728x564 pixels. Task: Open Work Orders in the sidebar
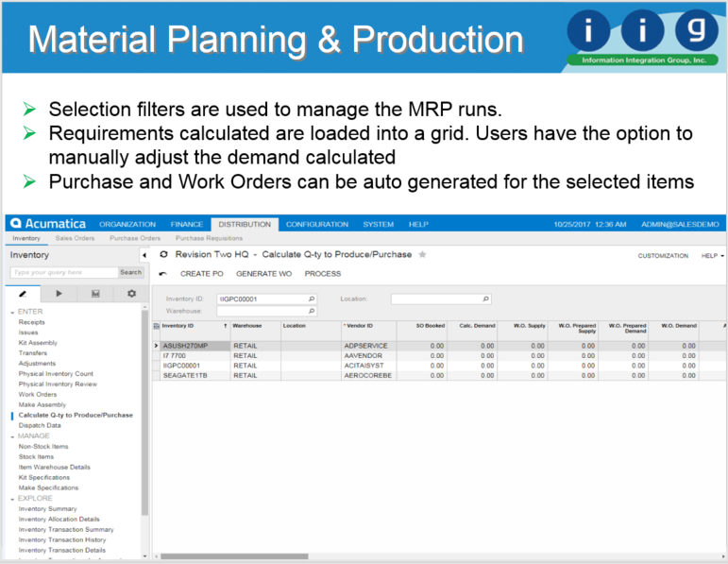coord(38,395)
